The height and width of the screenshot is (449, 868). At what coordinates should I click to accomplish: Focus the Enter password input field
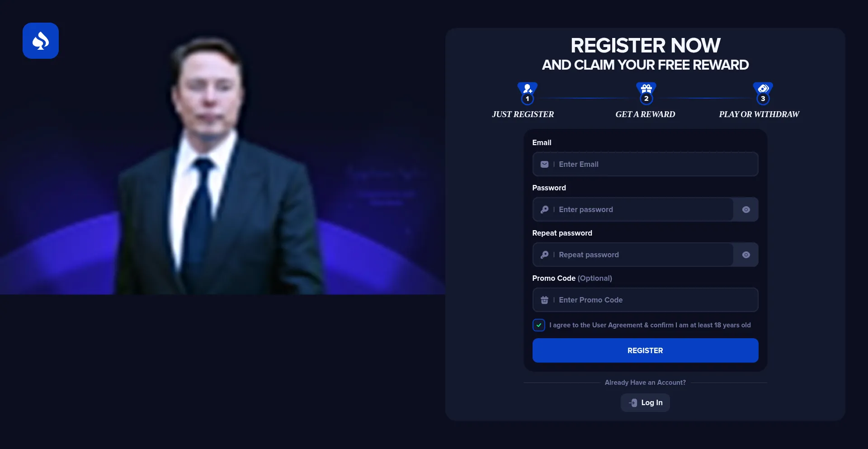click(633, 209)
